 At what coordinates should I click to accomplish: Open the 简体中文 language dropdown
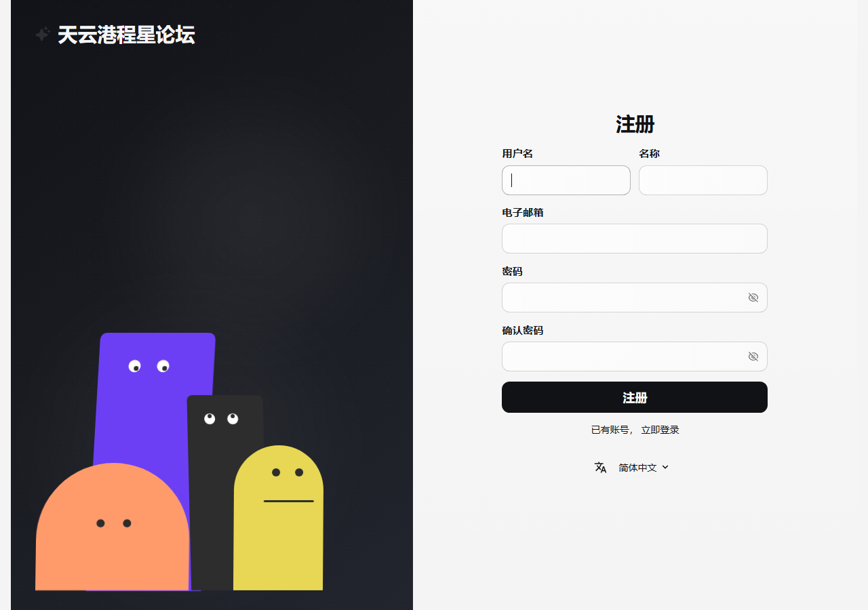644,468
